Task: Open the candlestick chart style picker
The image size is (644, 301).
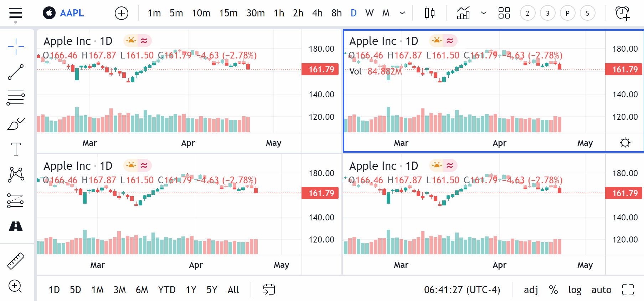Action: [x=429, y=13]
